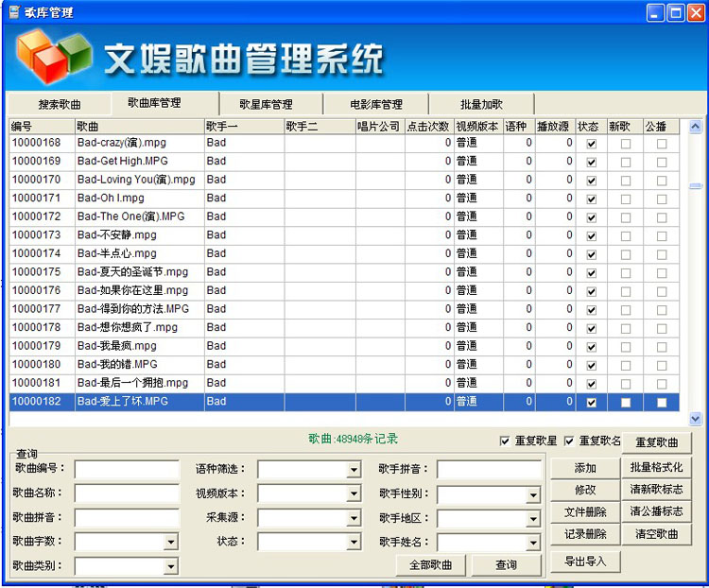Viewport: 709px width, 588px height.
Task: Click the 添加 button
Action: 585,468
